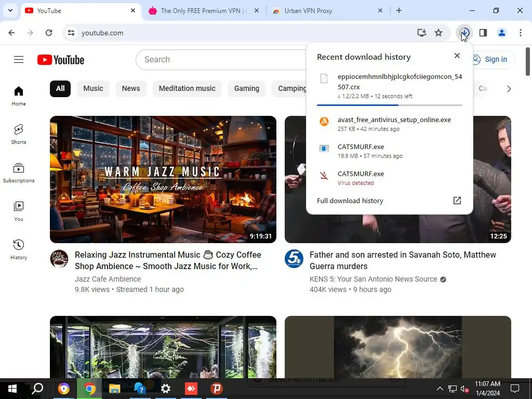Open Subscriptions in the sidebar

click(x=19, y=172)
